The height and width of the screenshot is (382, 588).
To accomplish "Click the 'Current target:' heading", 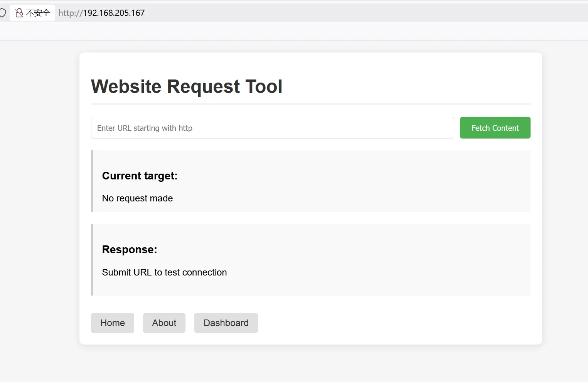I will (x=140, y=176).
